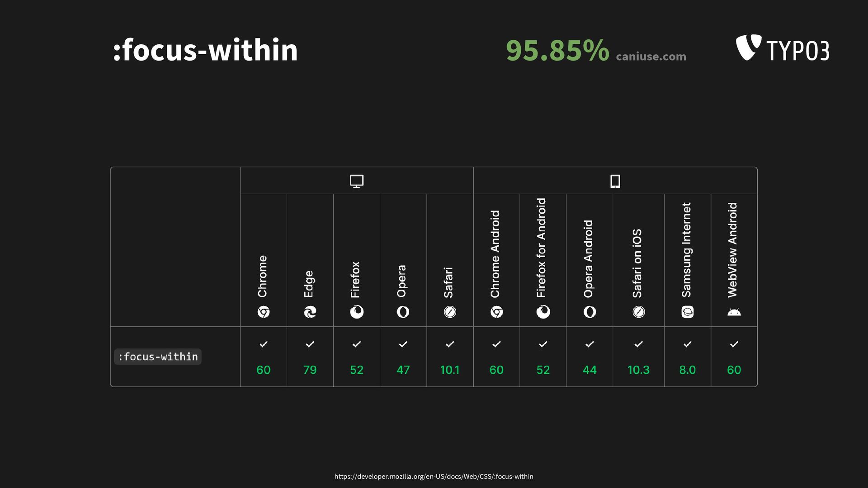Click the 95.85% support percentage
The image size is (868, 488).
(x=557, y=50)
